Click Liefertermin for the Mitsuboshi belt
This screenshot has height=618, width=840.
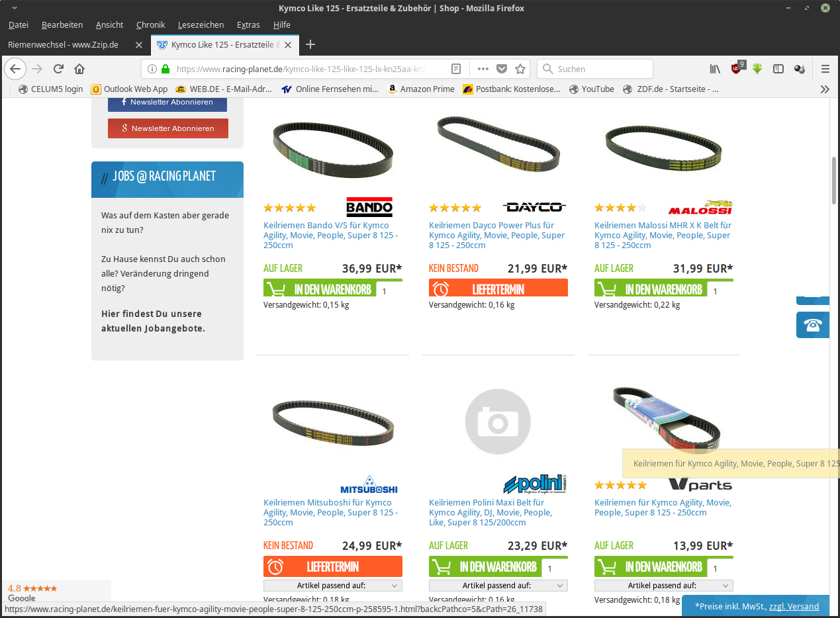pos(333,566)
